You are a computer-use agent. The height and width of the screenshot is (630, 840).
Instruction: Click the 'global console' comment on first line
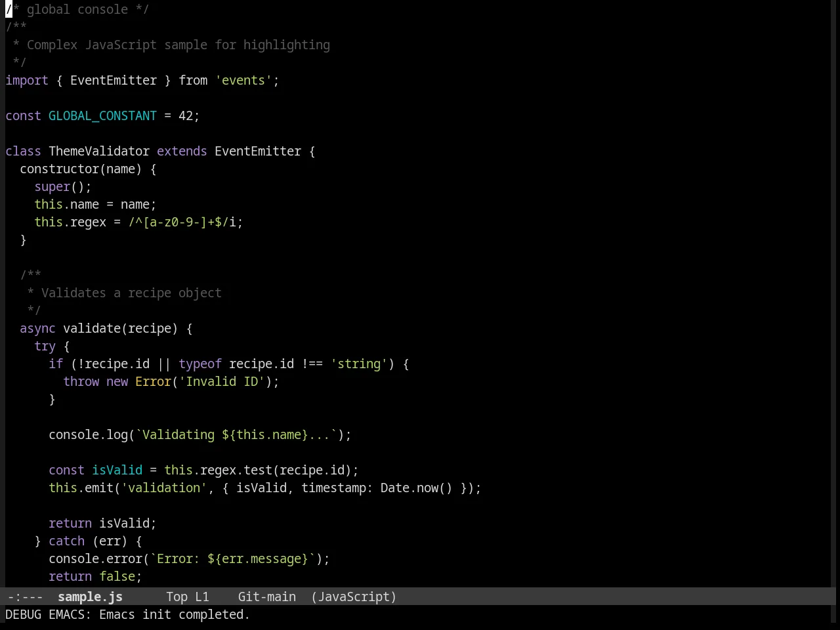[x=77, y=9]
